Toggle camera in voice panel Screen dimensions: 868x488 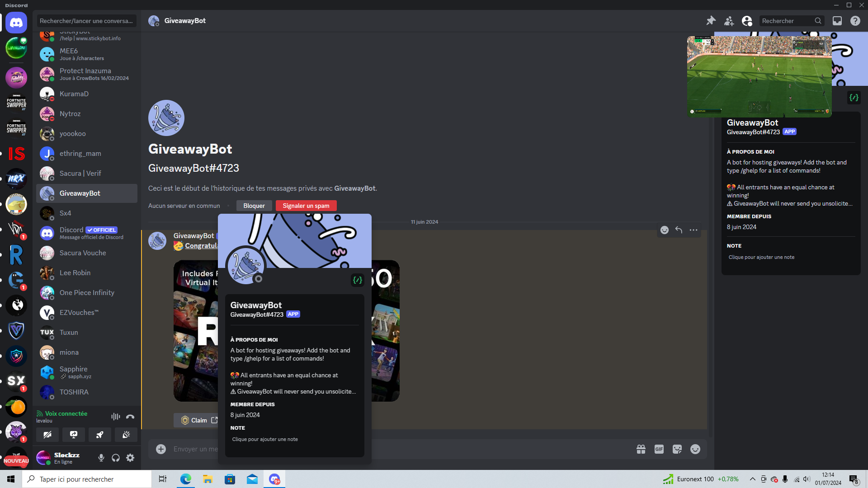point(47,435)
